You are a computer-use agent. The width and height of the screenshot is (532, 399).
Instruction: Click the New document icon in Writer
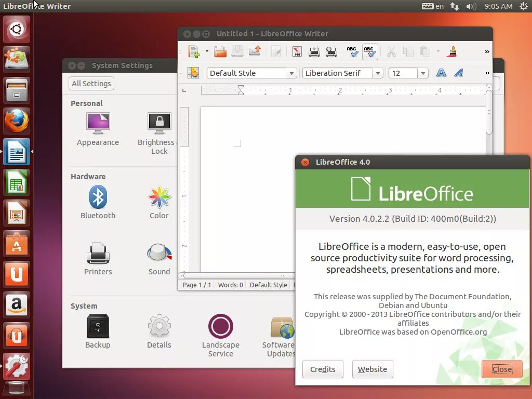coord(194,51)
